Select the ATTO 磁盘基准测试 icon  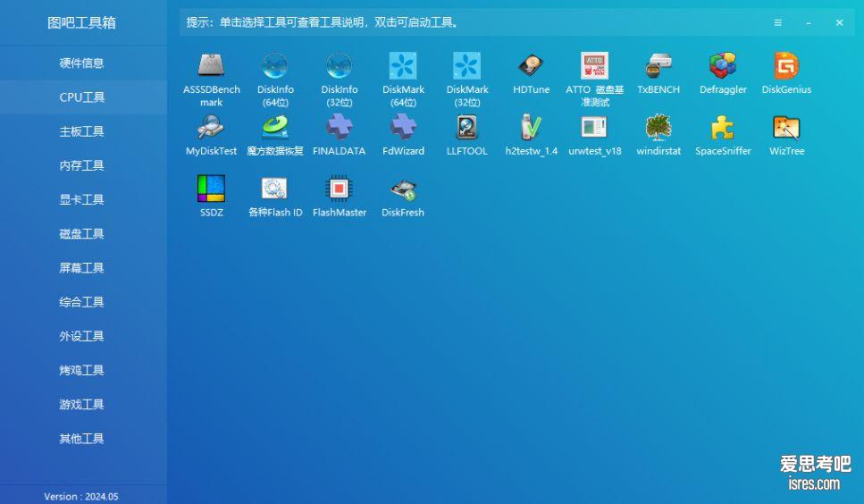(x=594, y=65)
